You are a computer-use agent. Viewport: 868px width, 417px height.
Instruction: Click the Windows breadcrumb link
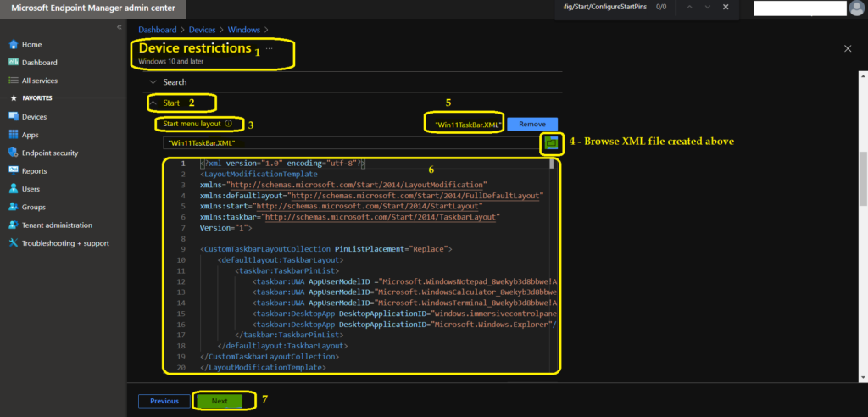243,30
